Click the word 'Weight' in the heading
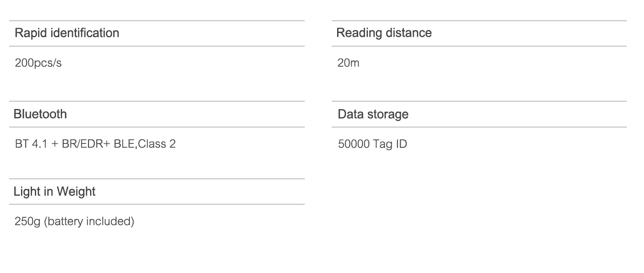The height and width of the screenshot is (273, 644). 76,192
